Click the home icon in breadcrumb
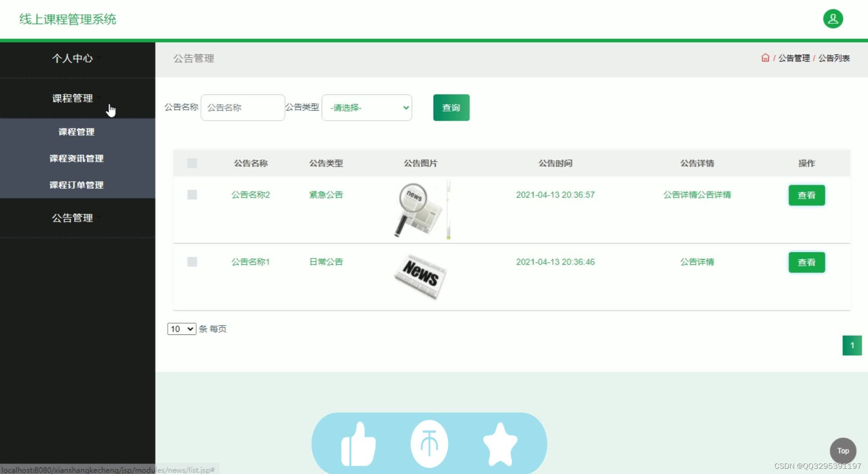Viewport: 868px width, 474px height. pos(767,58)
